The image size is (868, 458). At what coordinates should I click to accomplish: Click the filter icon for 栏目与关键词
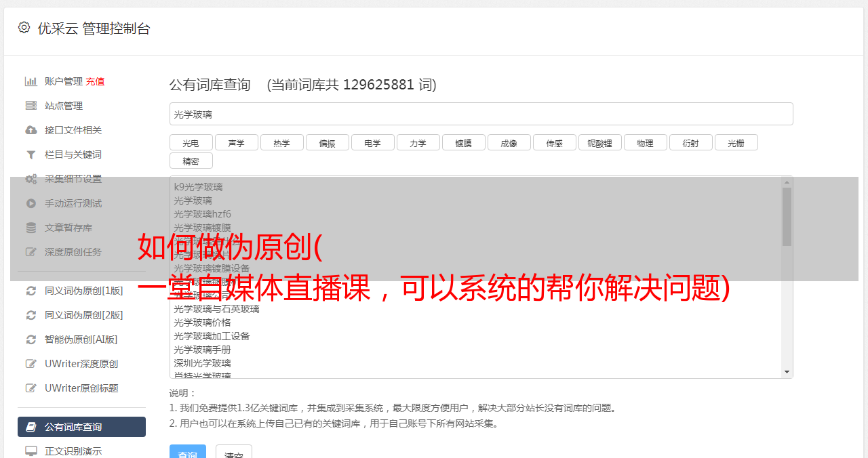click(31, 154)
